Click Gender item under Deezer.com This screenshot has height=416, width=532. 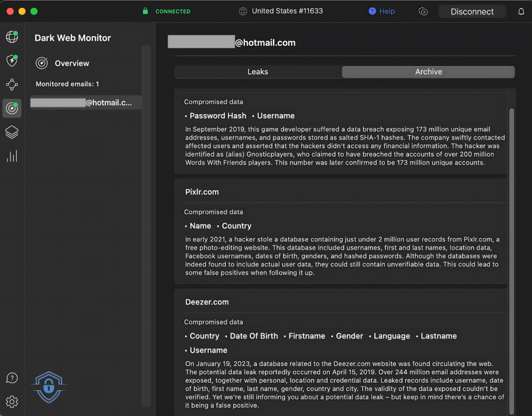point(350,336)
